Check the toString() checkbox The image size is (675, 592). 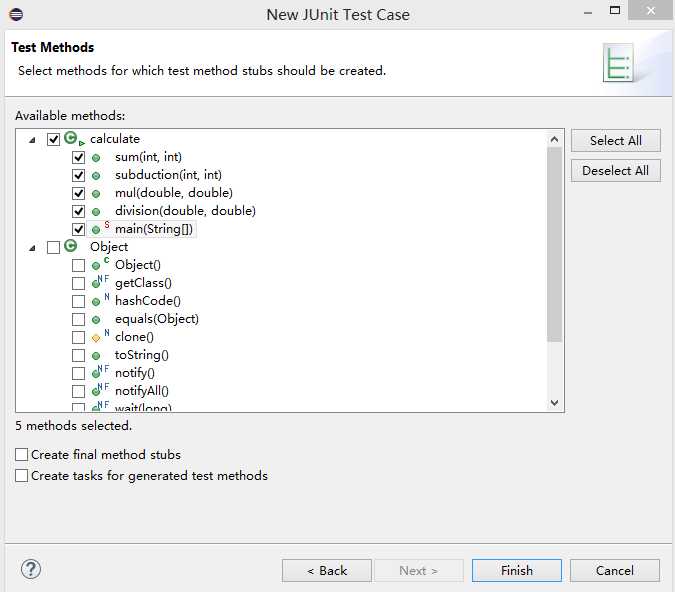(x=78, y=355)
